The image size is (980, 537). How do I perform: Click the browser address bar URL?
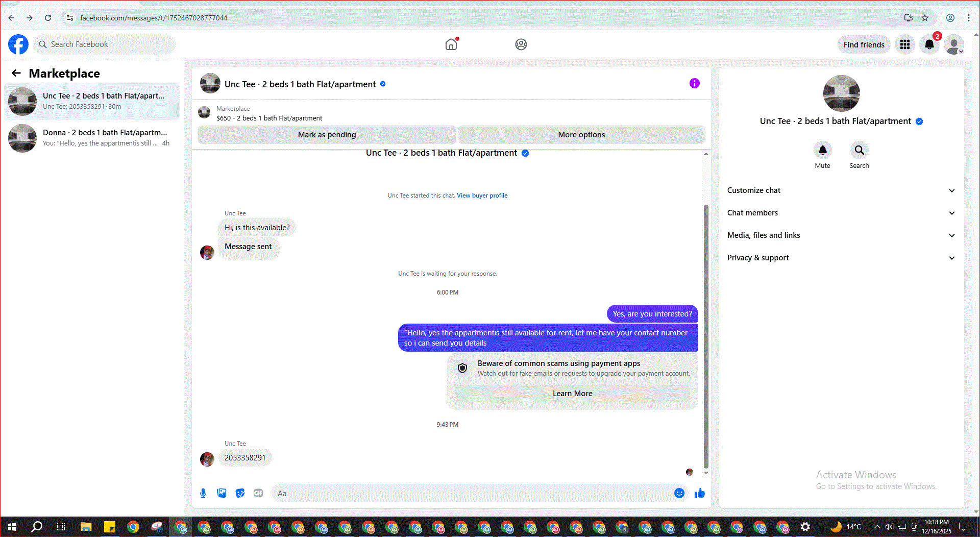click(x=153, y=18)
